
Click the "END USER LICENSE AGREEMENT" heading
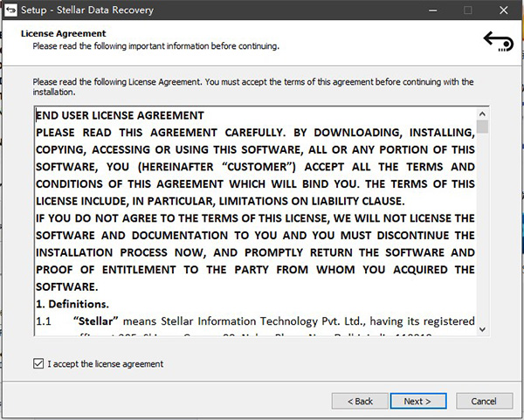point(120,115)
